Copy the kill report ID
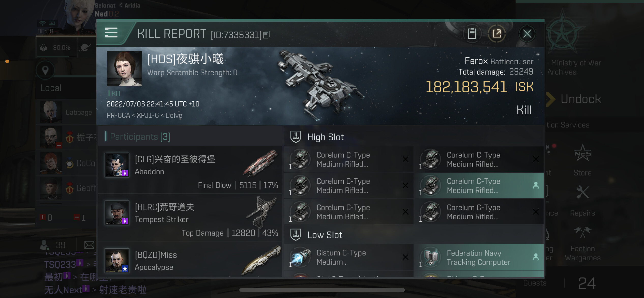Image resolution: width=644 pixels, height=298 pixels. (266, 35)
